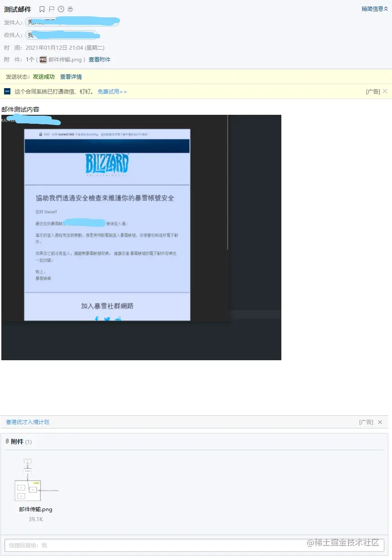Open the 邮件传输.png attachment thumbnail
Image resolution: width=392 pixels, height=560 pixels.
point(36,480)
